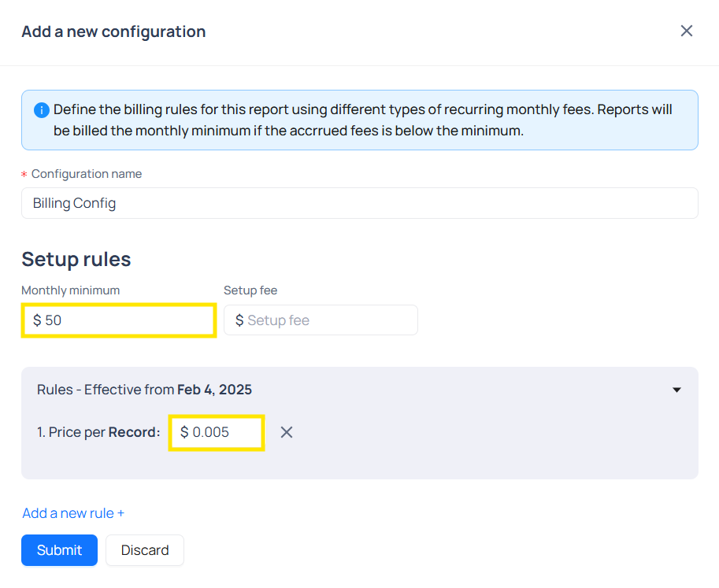Click the Monthly minimum label
The image size is (719, 588).
coord(71,290)
